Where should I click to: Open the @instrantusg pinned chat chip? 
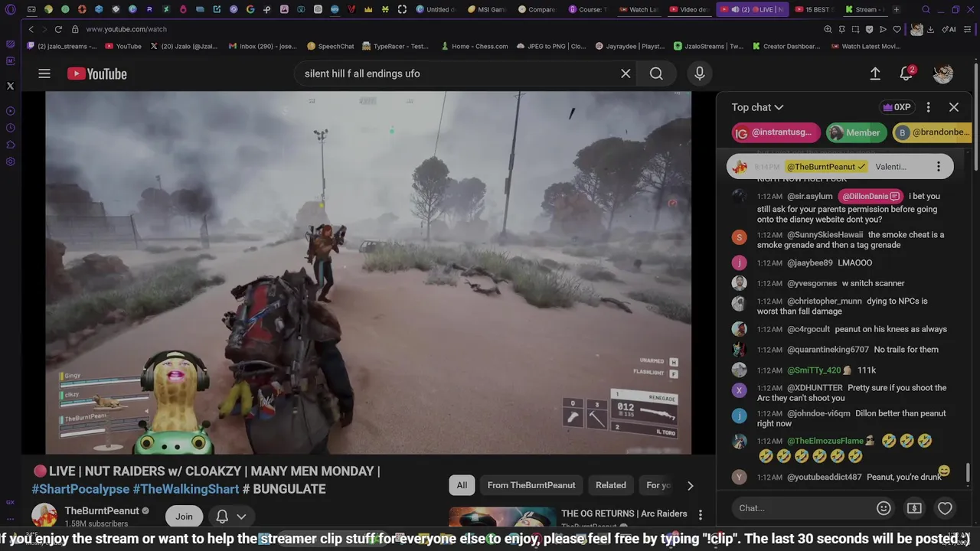point(775,132)
